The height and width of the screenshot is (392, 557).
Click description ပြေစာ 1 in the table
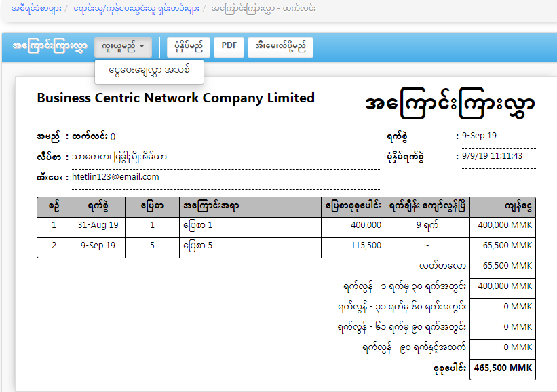(x=198, y=225)
